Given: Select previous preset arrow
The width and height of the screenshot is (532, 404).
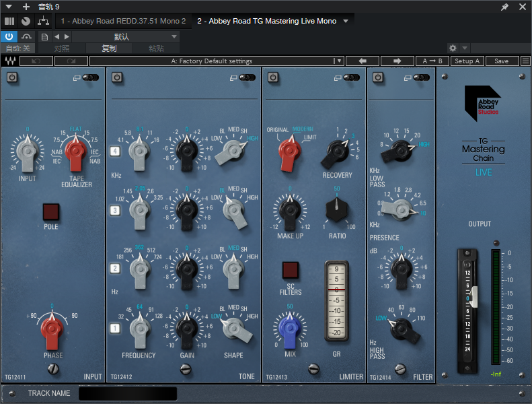Looking at the screenshot, I should click(x=56, y=36).
